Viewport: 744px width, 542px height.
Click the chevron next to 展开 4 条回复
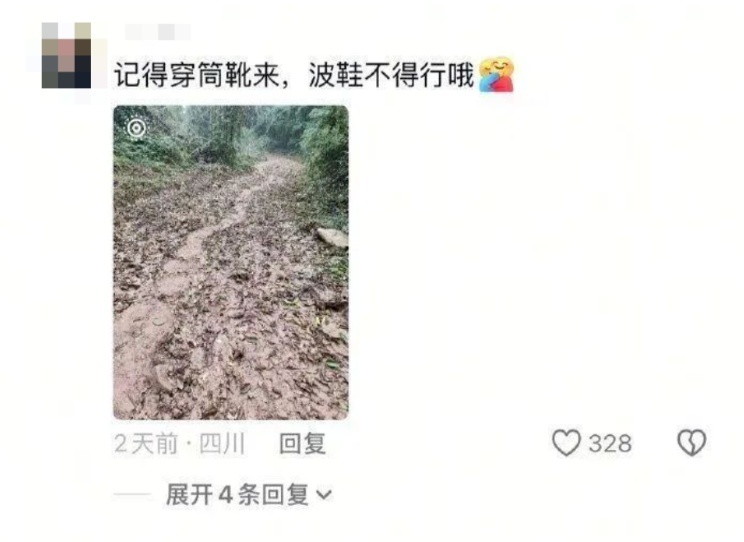pos(324,495)
